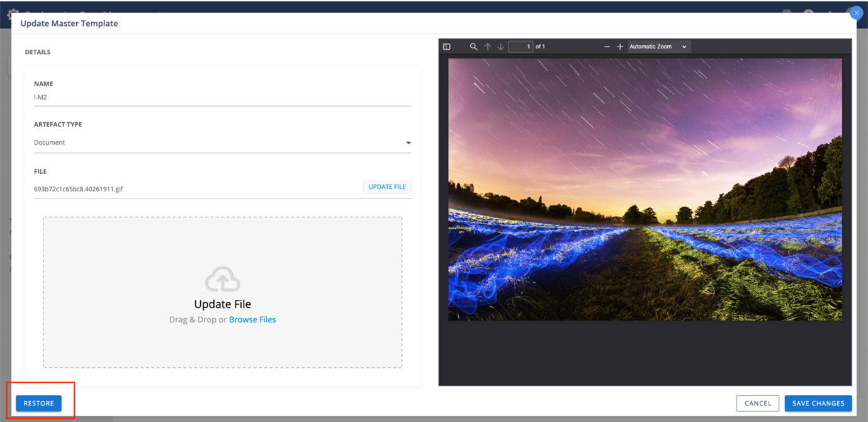Click the Update File button
Image resolution: width=868 pixels, height=422 pixels.
click(x=387, y=187)
